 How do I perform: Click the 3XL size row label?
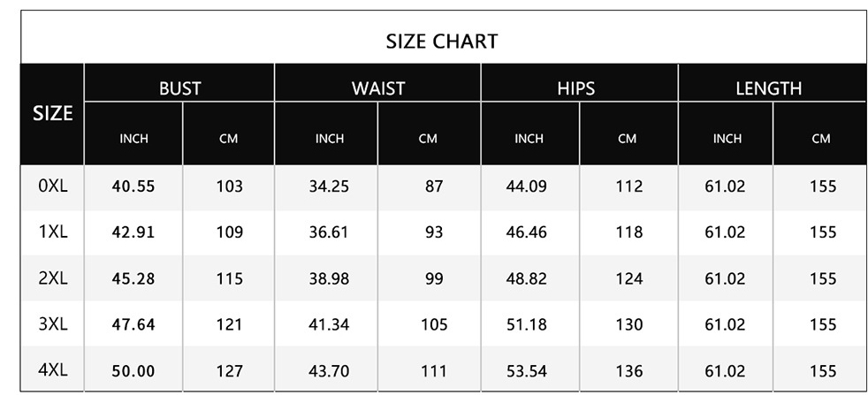click(53, 324)
